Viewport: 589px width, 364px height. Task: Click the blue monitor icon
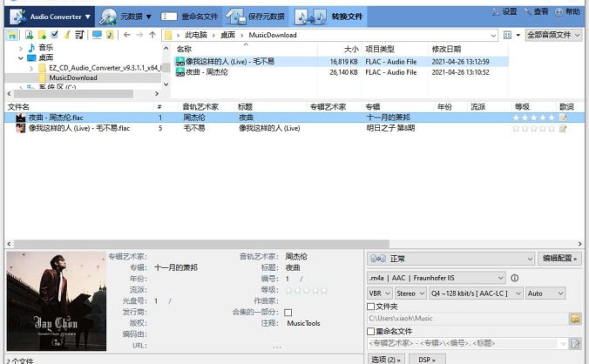point(97,35)
